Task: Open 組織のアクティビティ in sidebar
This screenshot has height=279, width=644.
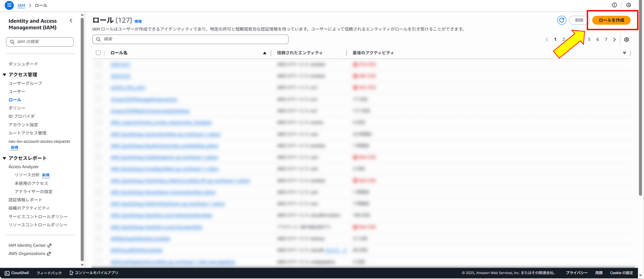Action: (x=29, y=208)
